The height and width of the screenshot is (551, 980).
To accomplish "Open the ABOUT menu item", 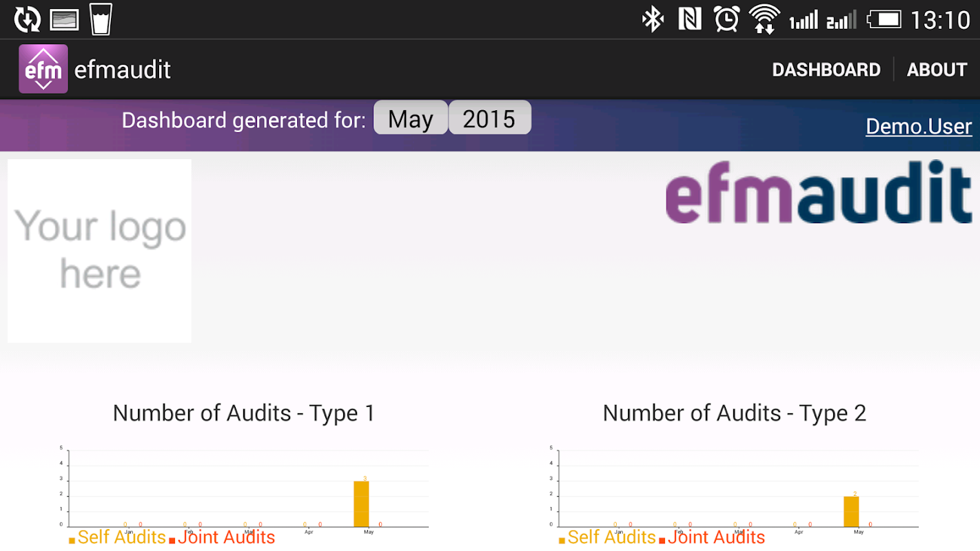I will [x=937, y=70].
